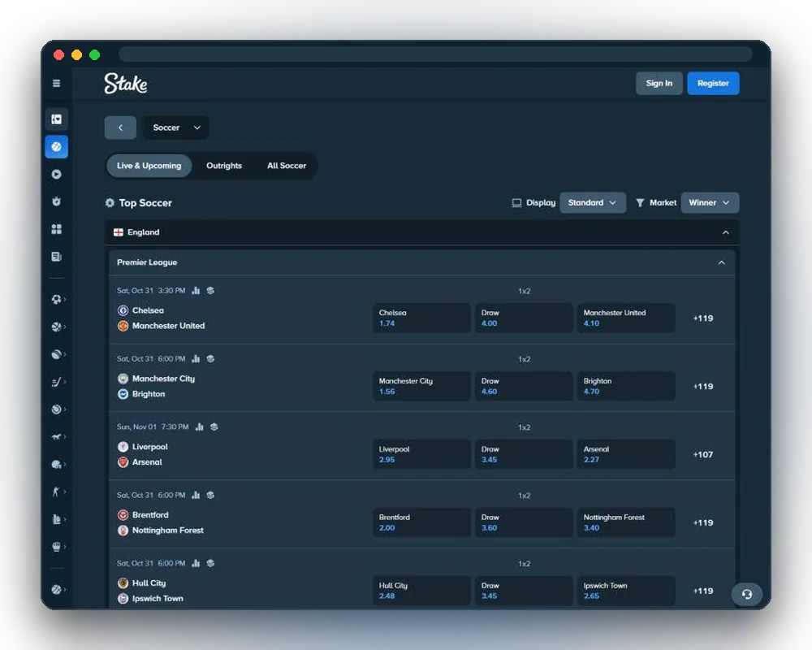Choose the soccer ball sport icon in sidebar
Viewport: 812px width, 650px height.
pyautogui.click(x=57, y=299)
